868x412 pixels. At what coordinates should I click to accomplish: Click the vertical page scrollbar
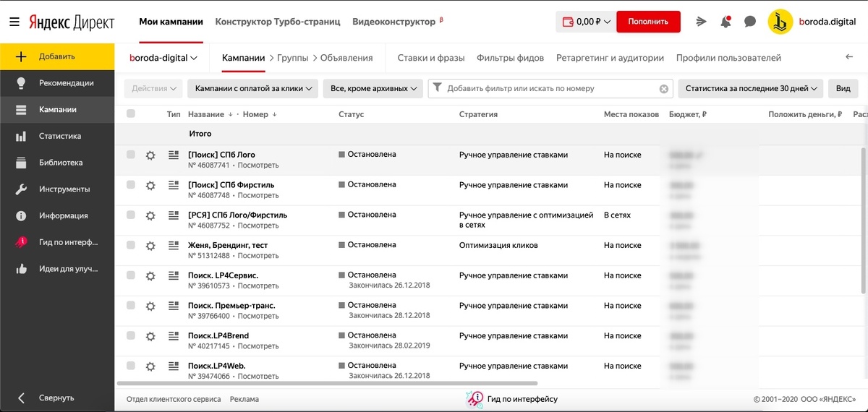[x=863, y=220]
